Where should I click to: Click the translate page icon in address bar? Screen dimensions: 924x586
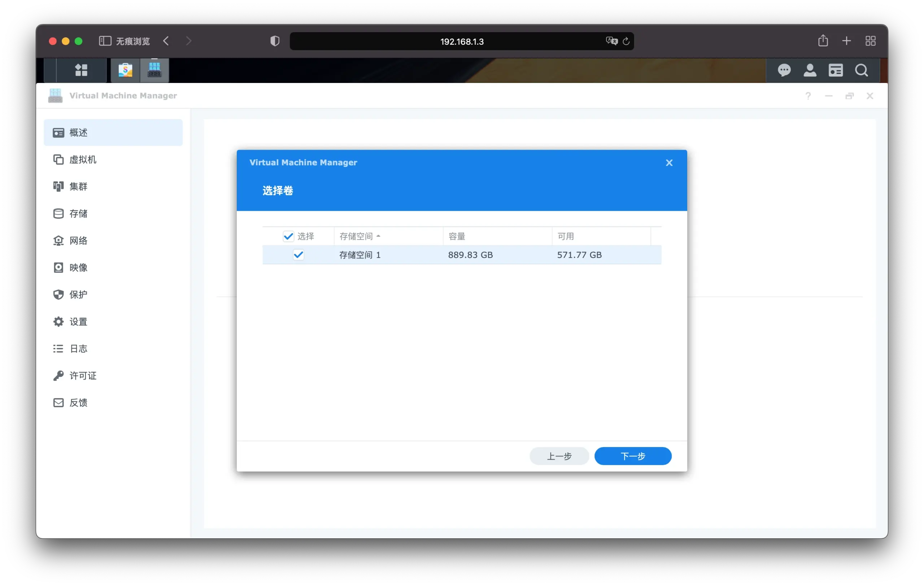(x=612, y=41)
